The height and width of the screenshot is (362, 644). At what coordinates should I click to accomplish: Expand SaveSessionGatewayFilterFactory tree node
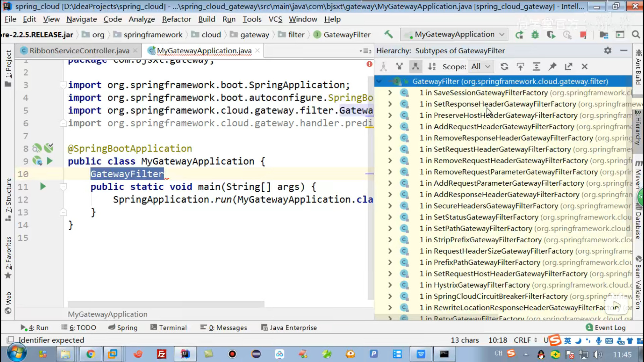tap(390, 93)
